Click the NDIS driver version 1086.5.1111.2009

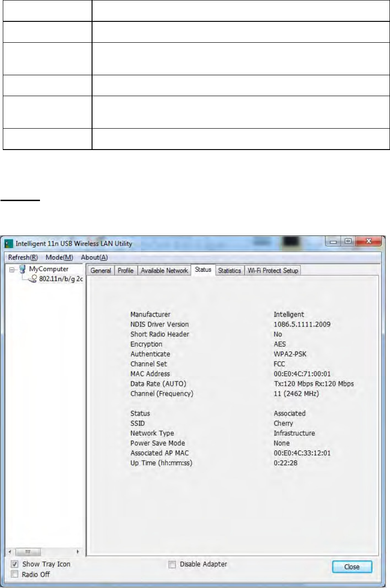click(302, 324)
